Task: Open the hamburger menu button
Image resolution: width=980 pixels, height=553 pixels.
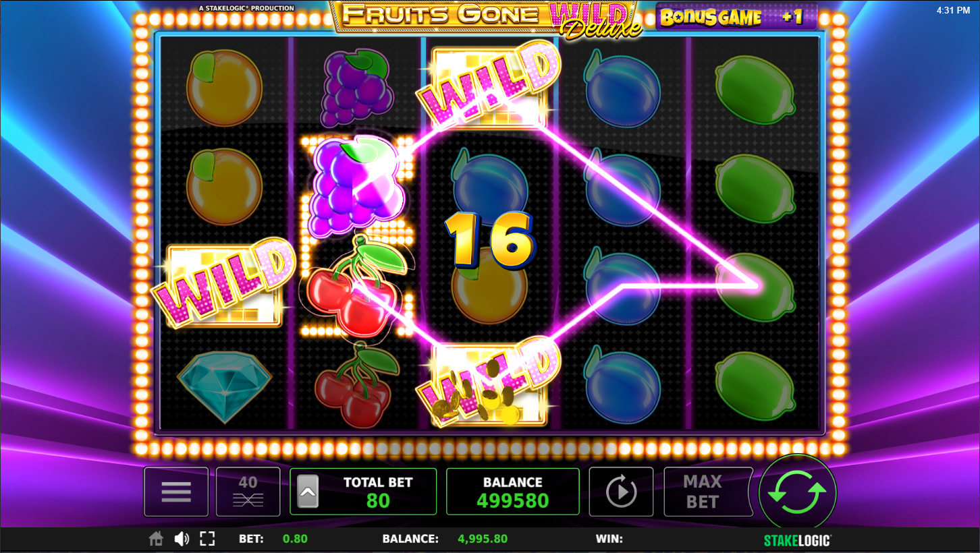Action: 176,492
